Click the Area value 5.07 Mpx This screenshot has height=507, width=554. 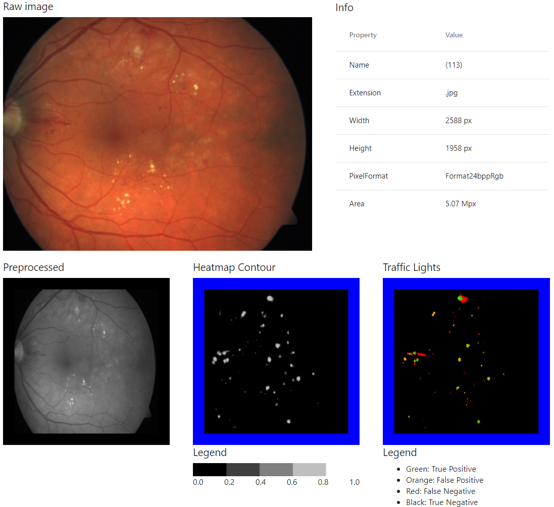(461, 204)
